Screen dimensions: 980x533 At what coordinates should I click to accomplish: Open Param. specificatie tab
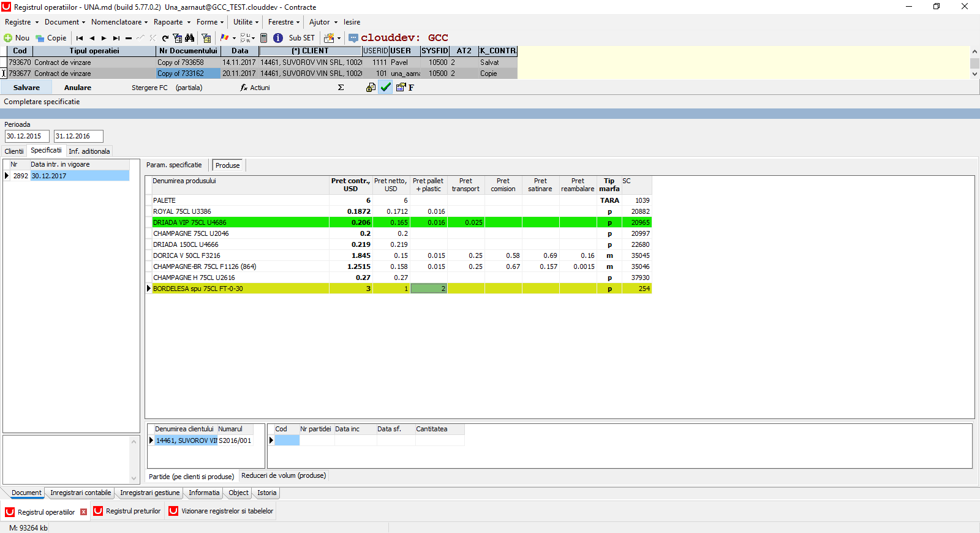(x=174, y=165)
